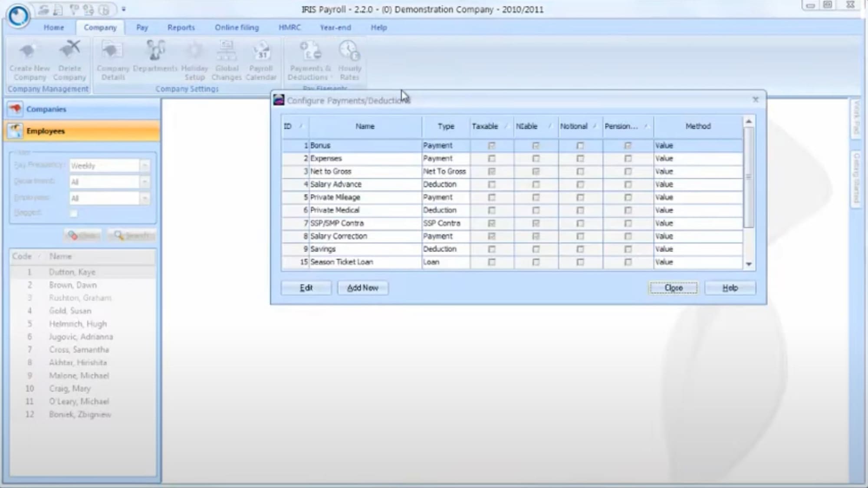Click the scroll up arrow in payments list
Image resolution: width=868 pixels, height=488 pixels.
(x=749, y=122)
